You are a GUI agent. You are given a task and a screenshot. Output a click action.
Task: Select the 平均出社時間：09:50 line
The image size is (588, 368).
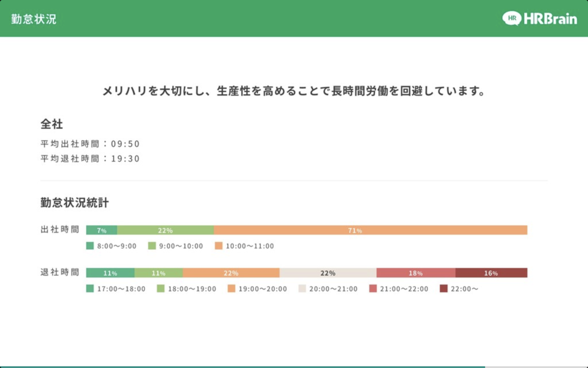pyautogui.click(x=90, y=144)
